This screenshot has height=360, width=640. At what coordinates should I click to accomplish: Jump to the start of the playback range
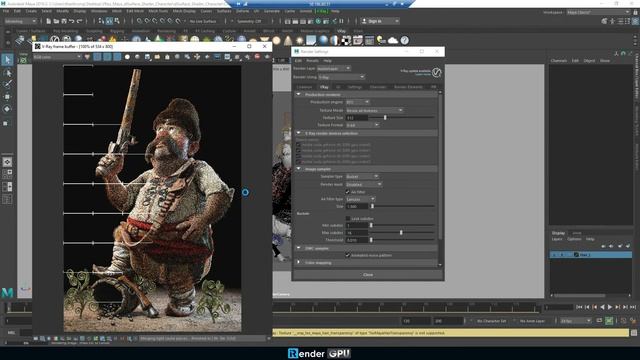(580, 307)
